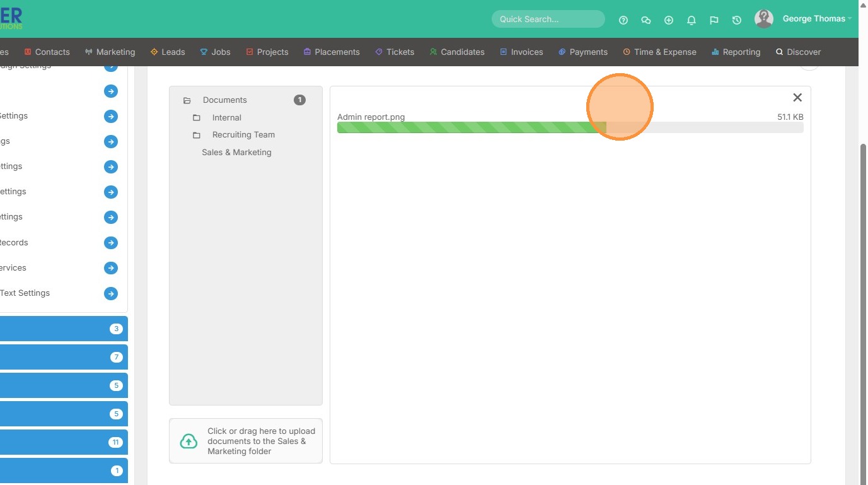Go to Payments
The image size is (868, 485).
coord(583,52)
